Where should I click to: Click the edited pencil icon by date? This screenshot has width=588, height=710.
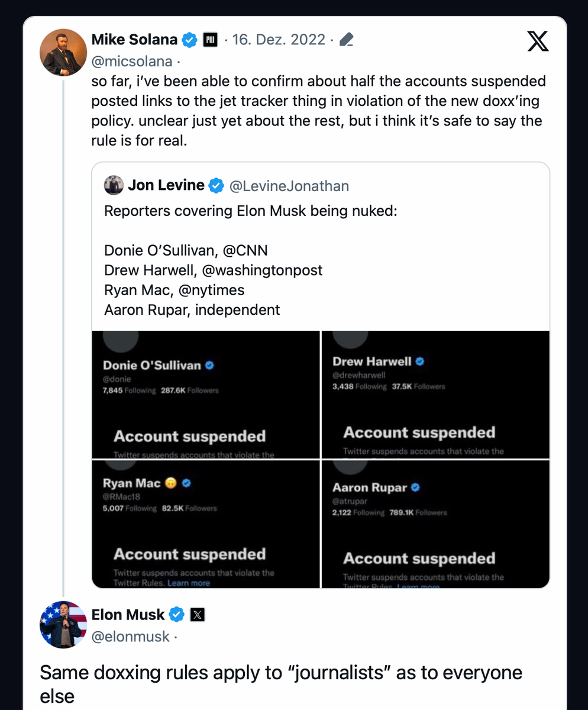coord(347,40)
